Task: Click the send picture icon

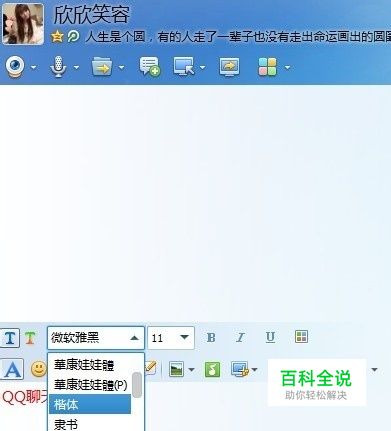Action: [176, 369]
